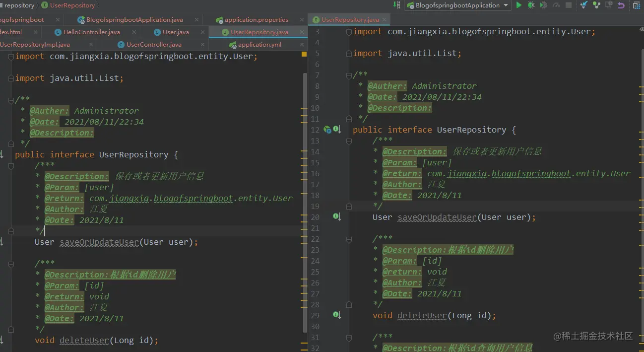Close the application.properties tab

(x=301, y=20)
